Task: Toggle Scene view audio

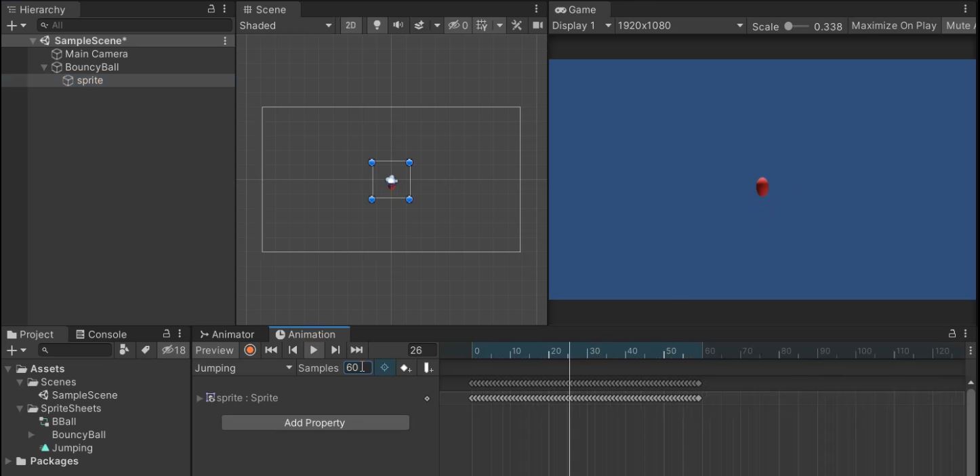Action: 398,25
